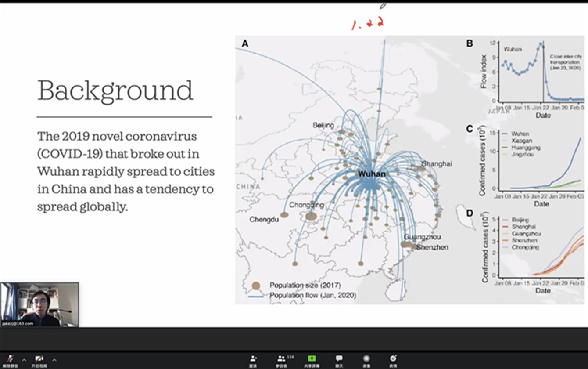Click the Beijing label on the map
The image size is (588, 369).
323,126
